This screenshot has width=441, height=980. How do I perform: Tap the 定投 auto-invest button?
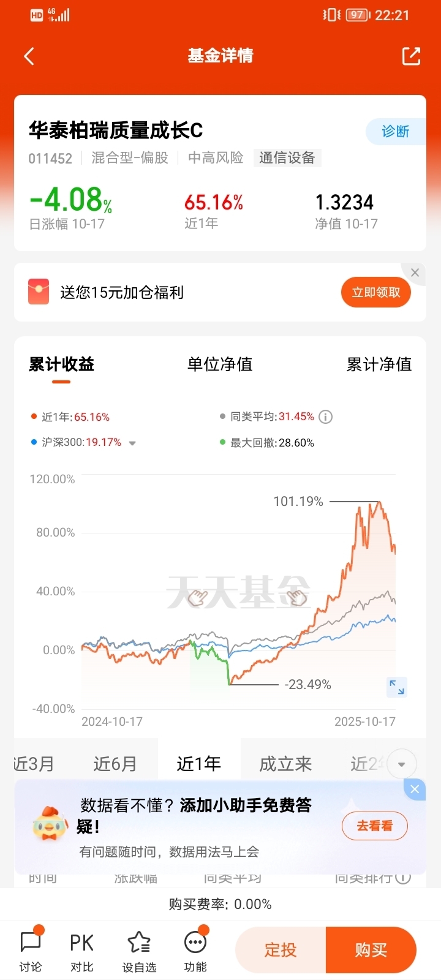281,950
